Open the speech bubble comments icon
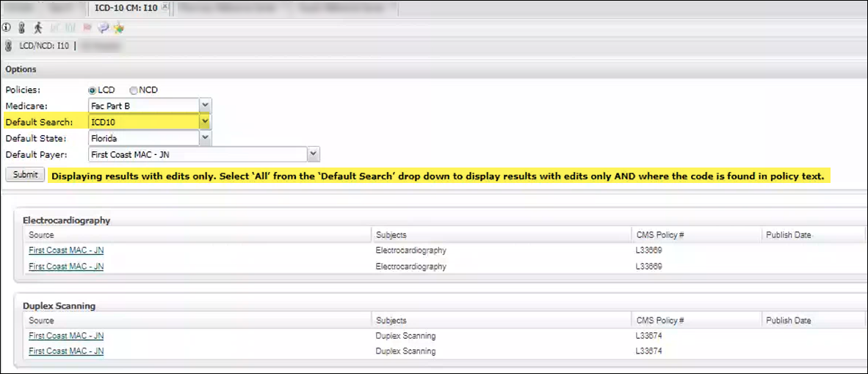This screenshot has width=868, height=374. point(103,28)
